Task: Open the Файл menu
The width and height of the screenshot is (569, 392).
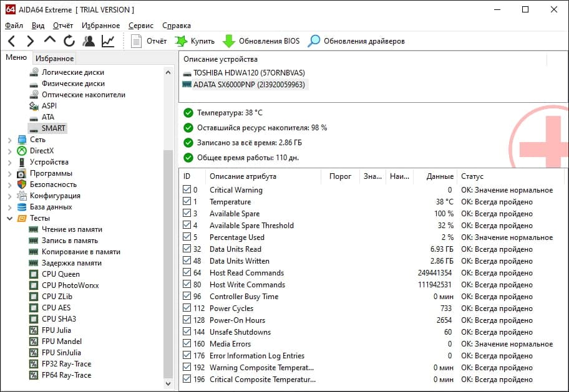Action: 14,26
